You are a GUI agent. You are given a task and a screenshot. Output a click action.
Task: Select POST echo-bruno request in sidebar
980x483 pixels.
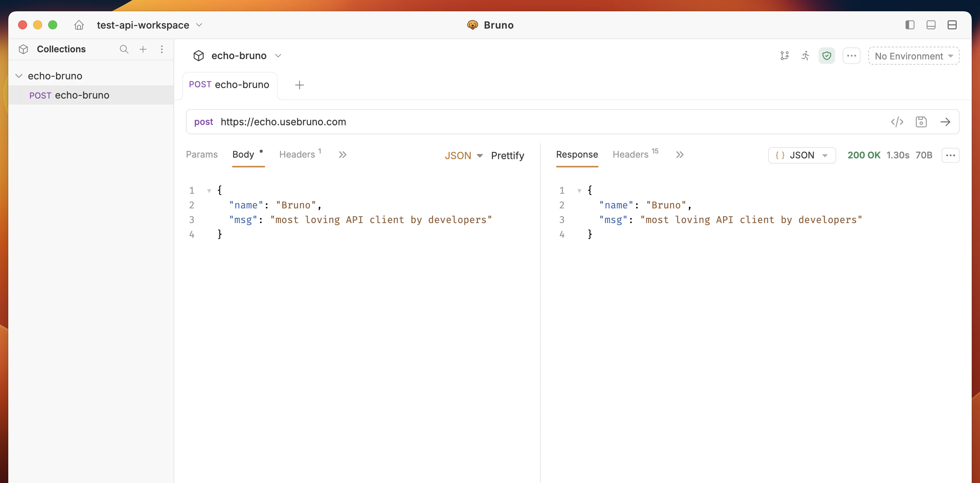pos(69,95)
